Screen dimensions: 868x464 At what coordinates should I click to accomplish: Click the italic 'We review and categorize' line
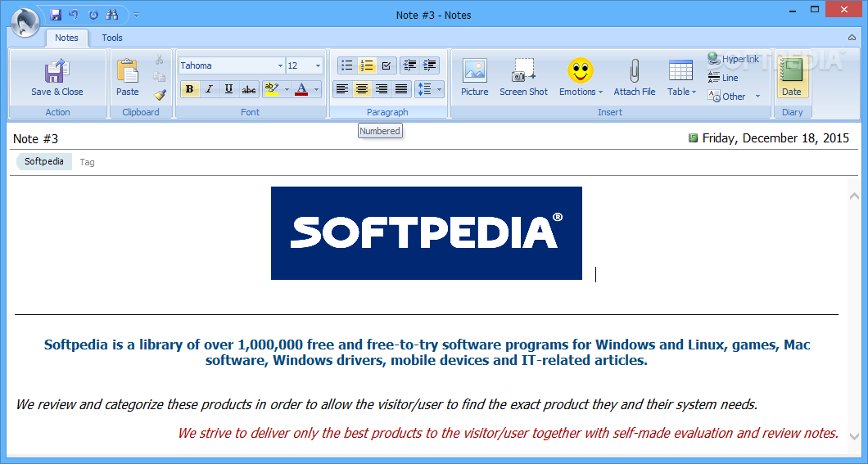coord(387,404)
